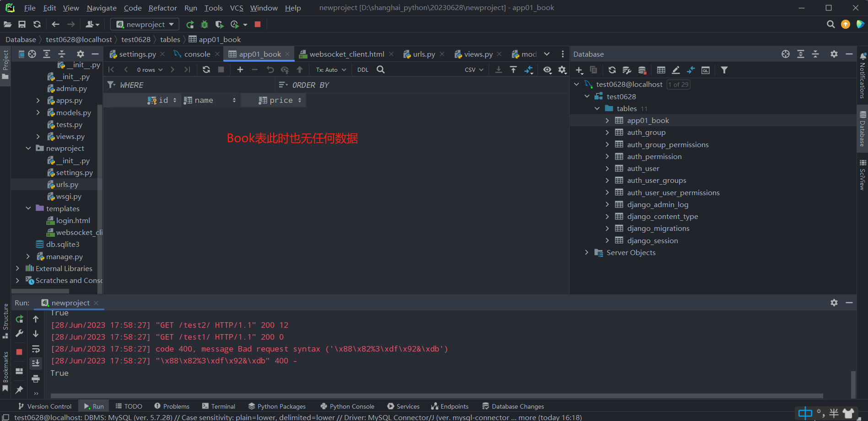This screenshot has width=868, height=421.
Task: Stop process with red square in Run panel
Action: 19,352
